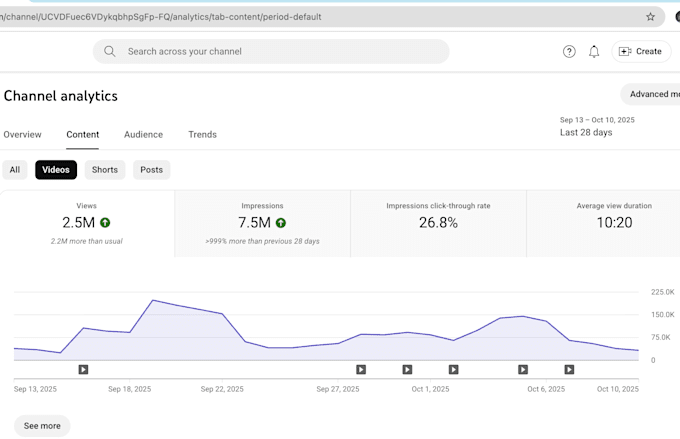Click the video marker near Sep 16

tap(83, 370)
